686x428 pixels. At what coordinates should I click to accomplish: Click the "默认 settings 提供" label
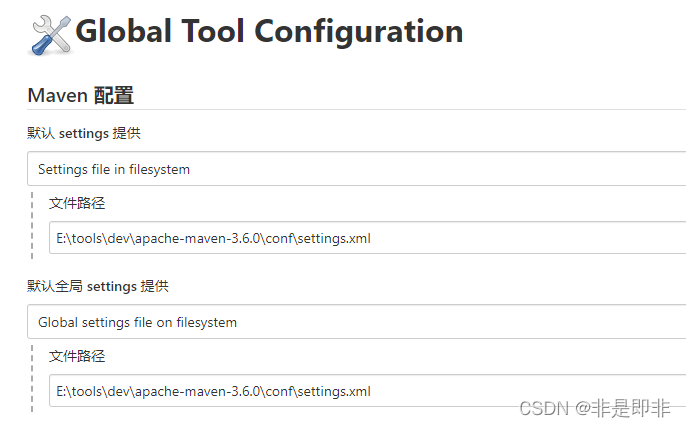tap(91, 133)
